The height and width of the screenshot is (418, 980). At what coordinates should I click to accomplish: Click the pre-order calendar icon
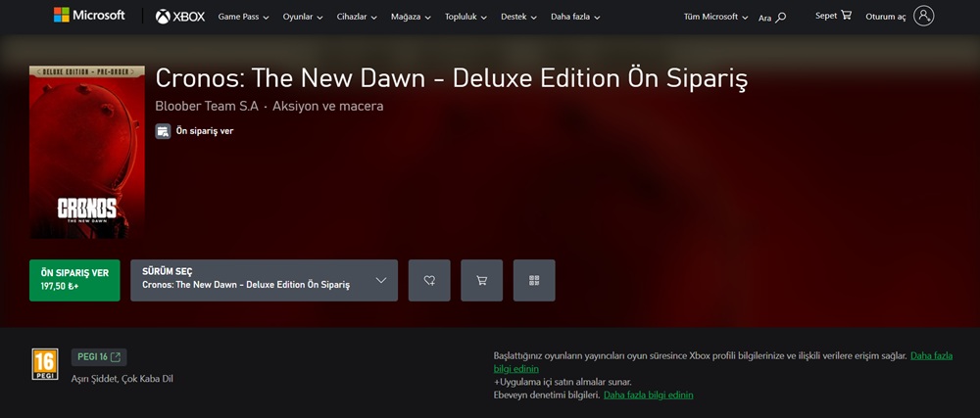tap(163, 131)
